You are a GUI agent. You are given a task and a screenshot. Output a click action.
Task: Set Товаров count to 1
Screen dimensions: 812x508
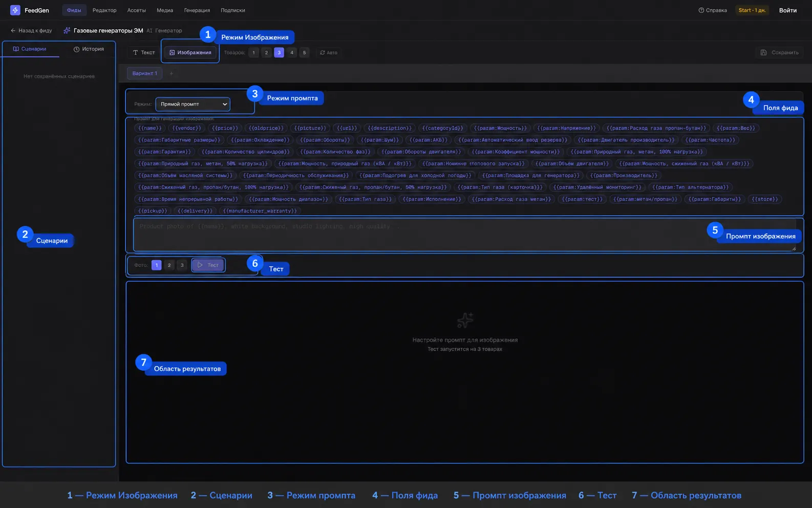click(x=253, y=53)
